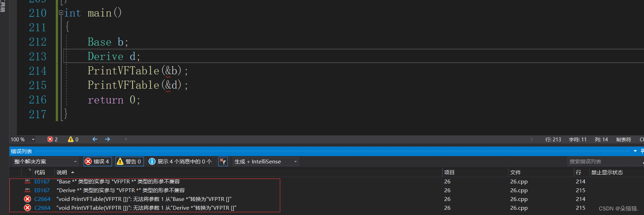The width and height of the screenshot is (644, 215).
Task: Open C2664 code link for Base * conversion
Action: pyautogui.click(x=42, y=199)
